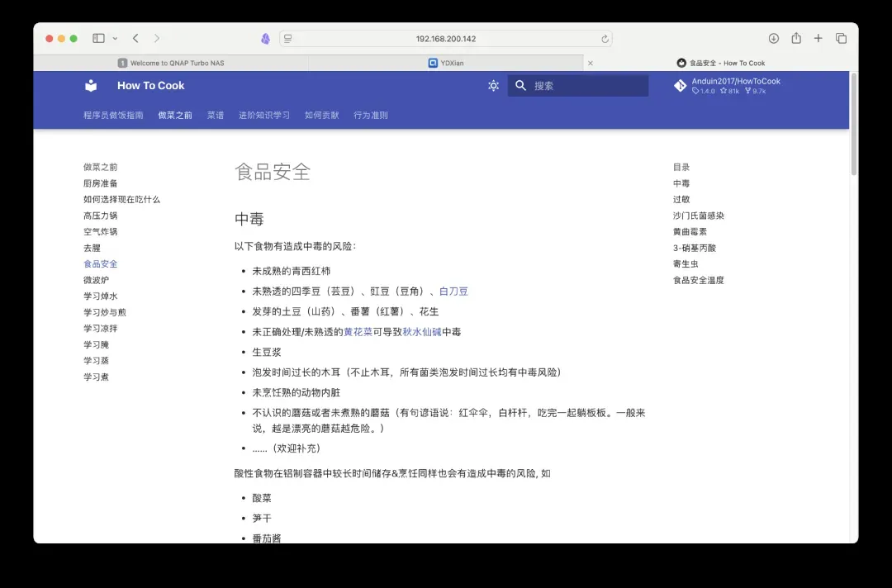Open the 菜谱 navigation tab
This screenshot has width=892, height=588.
coord(216,116)
